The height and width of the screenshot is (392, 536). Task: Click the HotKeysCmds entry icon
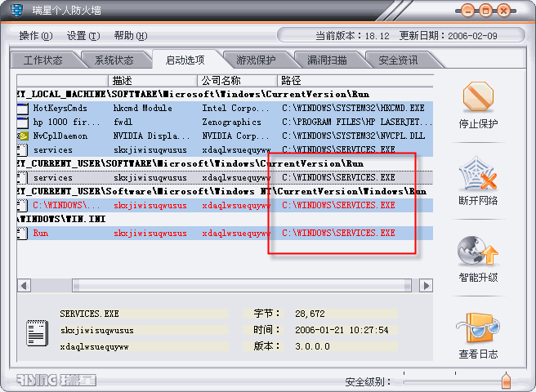(x=23, y=109)
